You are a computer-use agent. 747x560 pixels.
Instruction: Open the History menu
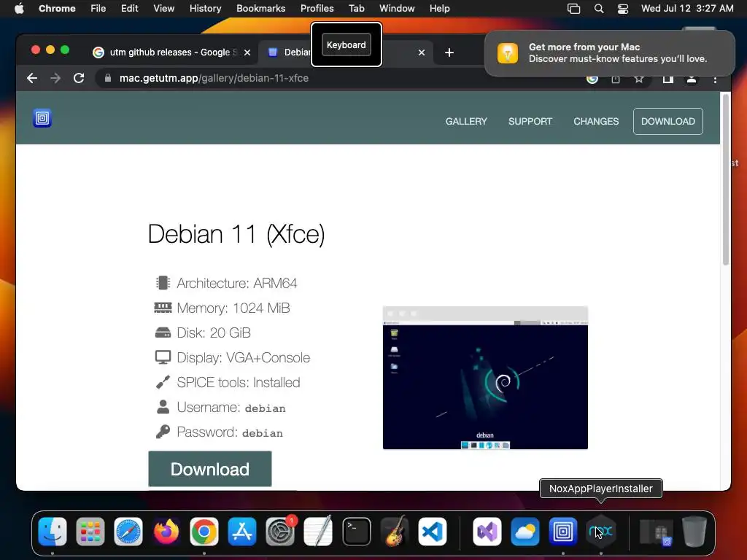pos(205,9)
